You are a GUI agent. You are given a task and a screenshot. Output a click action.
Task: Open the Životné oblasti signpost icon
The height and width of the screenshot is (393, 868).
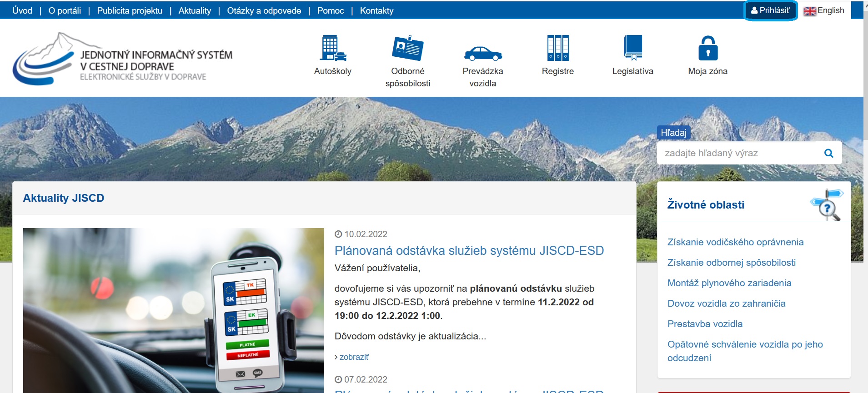pos(827,205)
